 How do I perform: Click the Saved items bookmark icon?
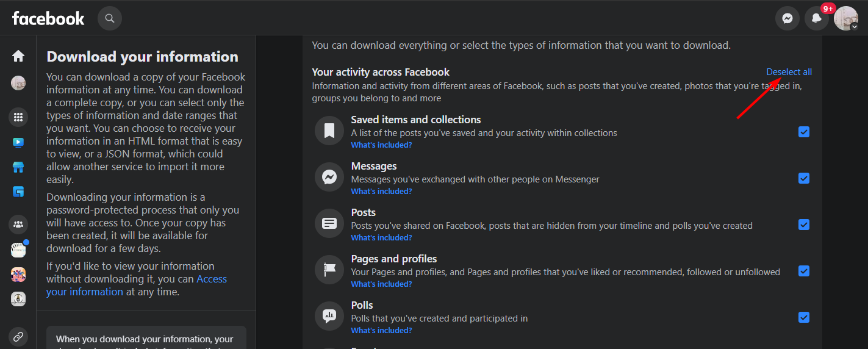[329, 131]
